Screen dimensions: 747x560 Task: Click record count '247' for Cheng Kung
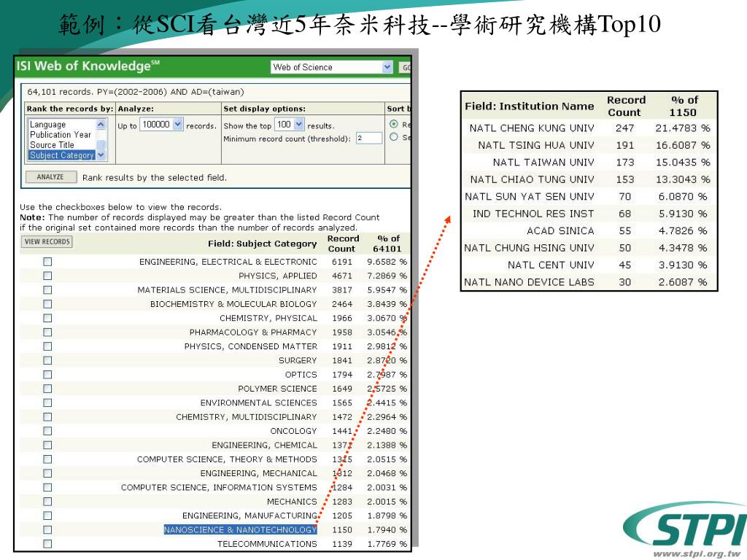coord(624,128)
